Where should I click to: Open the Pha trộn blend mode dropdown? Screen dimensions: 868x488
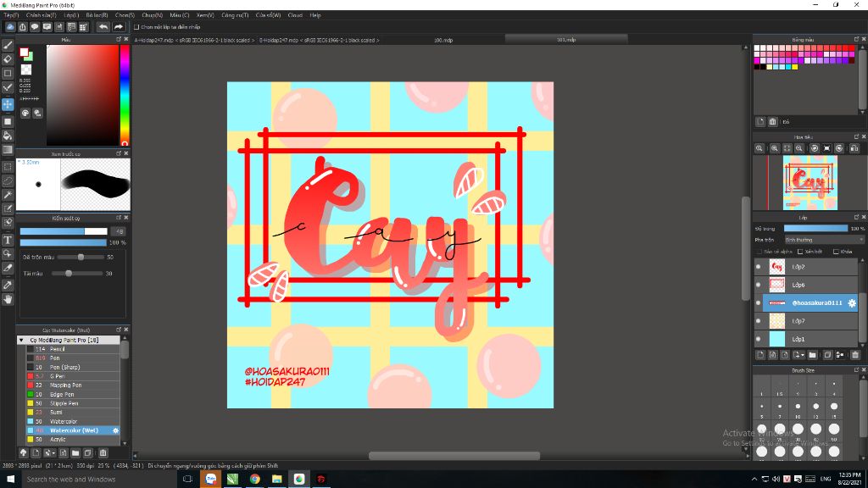coord(824,240)
